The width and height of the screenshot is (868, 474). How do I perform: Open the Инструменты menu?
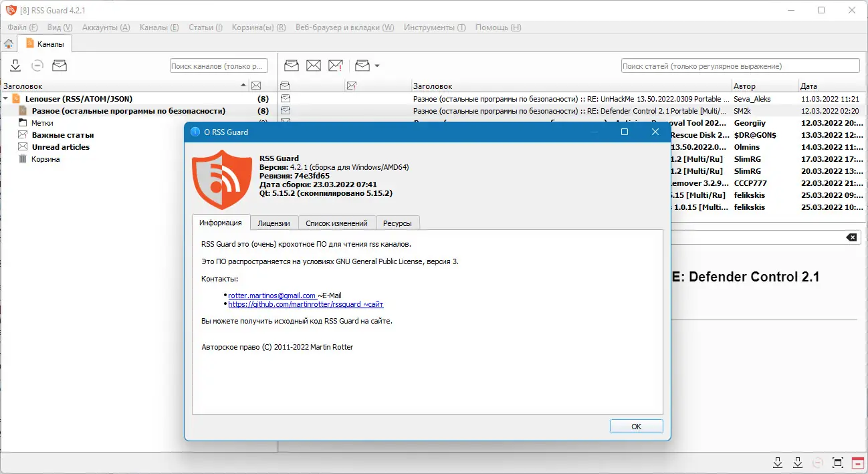pyautogui.click(x=435, y=27)
